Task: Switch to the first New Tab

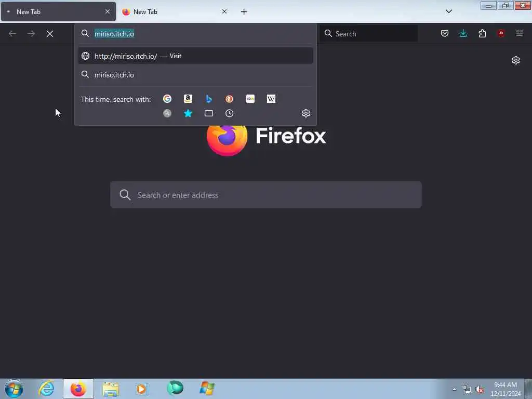Action: pyautogui.click(x=58, y=11)
